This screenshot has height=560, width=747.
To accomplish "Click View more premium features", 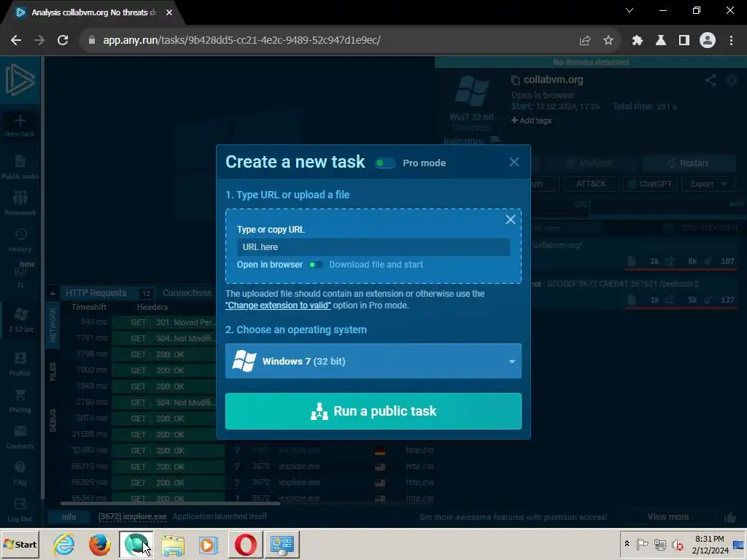I will point(668,517).
